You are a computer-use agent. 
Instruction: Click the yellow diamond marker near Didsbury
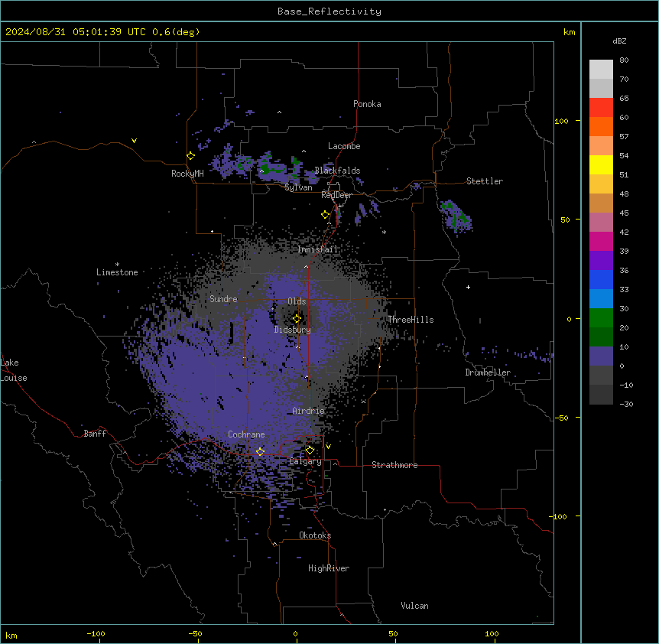(297, 319)
